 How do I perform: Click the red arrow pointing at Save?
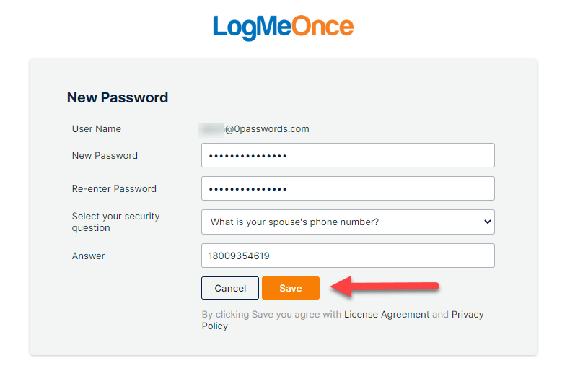(x=385, y=287)
